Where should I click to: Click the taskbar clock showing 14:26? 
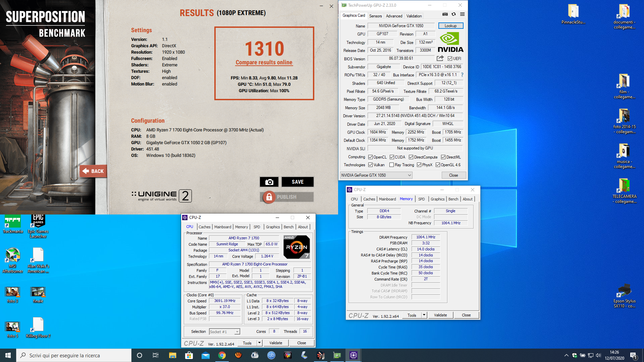click(x=614, y=355)
